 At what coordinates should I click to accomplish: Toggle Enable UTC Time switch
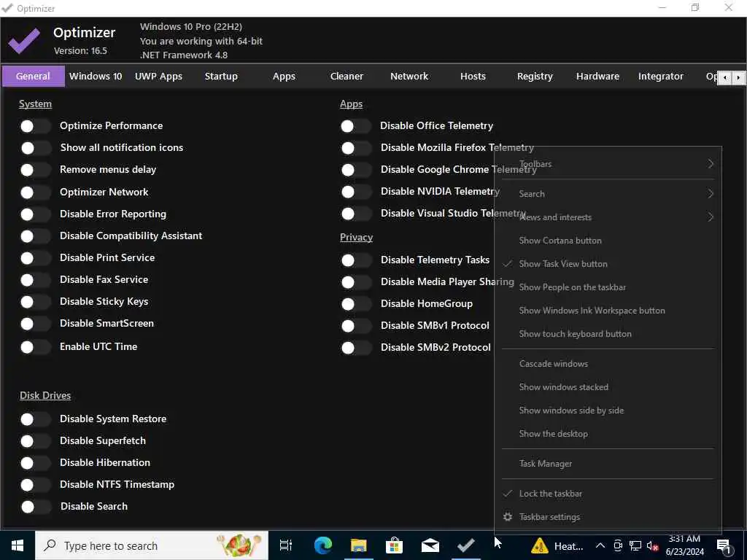[x=35, y=347]
